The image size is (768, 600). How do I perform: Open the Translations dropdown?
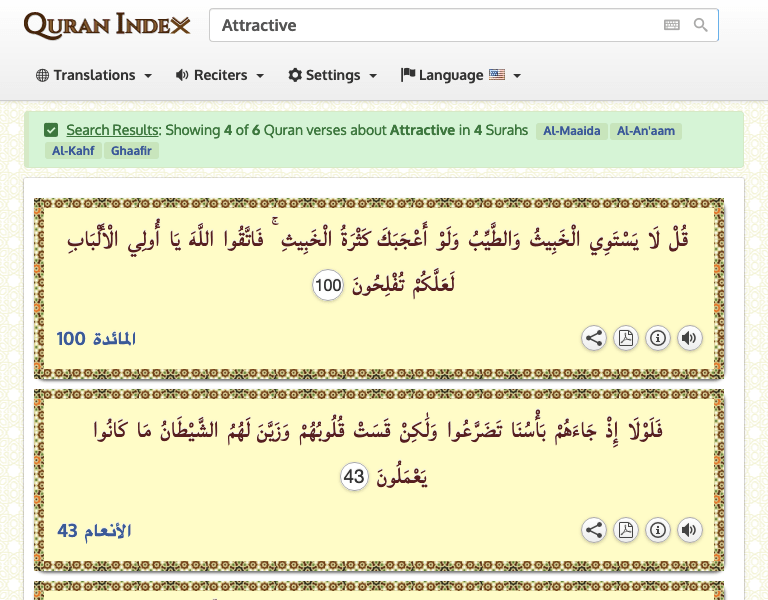tap(94, 75)
